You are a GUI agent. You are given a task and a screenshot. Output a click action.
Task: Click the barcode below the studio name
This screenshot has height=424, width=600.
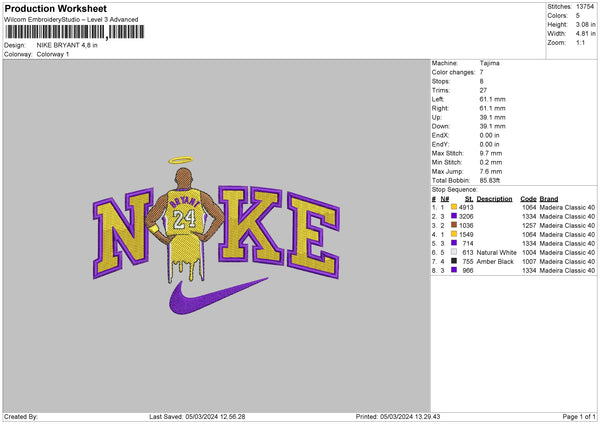click(x=75, y=32)
